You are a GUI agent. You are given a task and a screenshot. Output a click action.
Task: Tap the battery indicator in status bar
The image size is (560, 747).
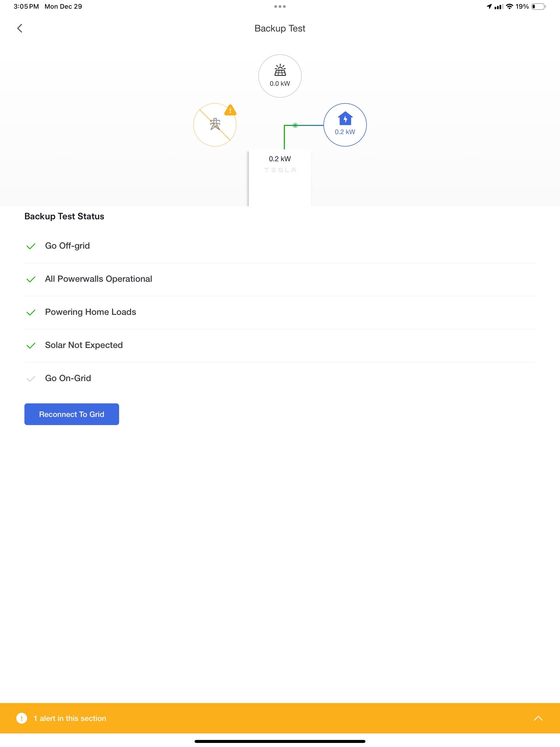538,7
